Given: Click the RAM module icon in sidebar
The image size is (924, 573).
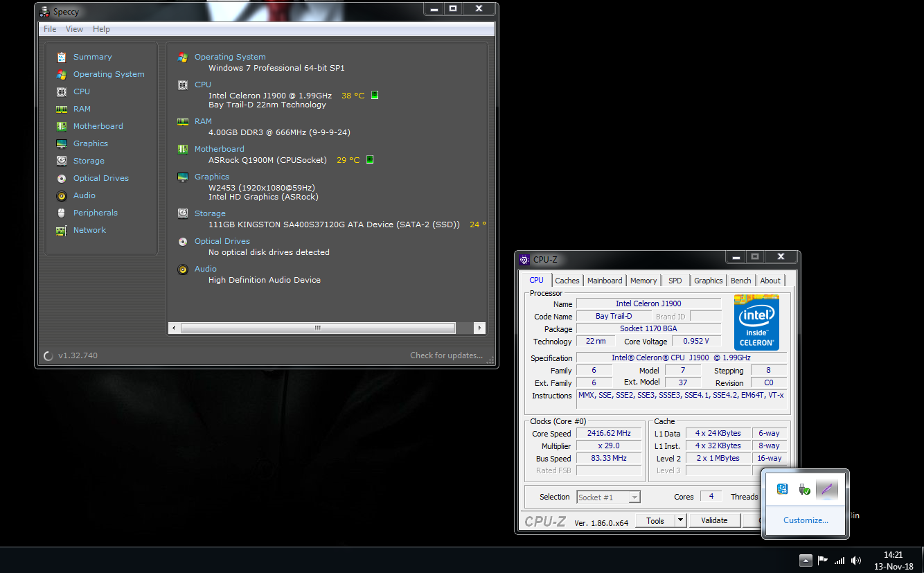Looking at the screenshot, I should coord(62,109).
